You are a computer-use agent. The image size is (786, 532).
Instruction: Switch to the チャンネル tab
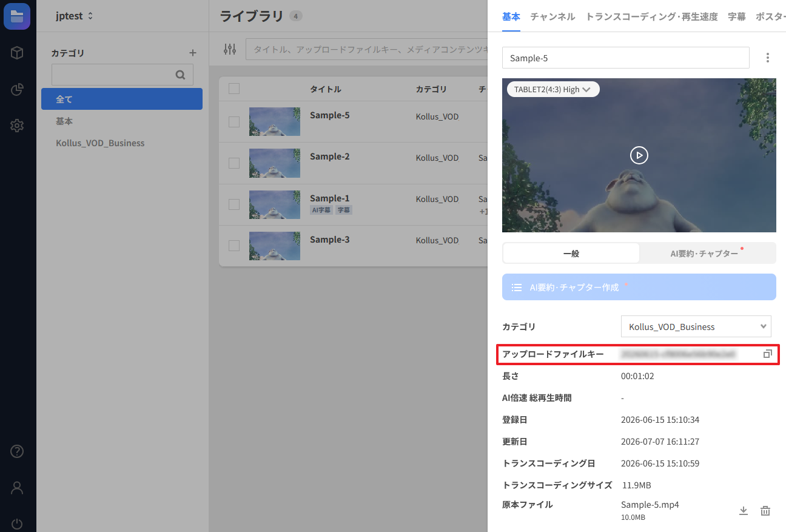(x=553, y=16)
